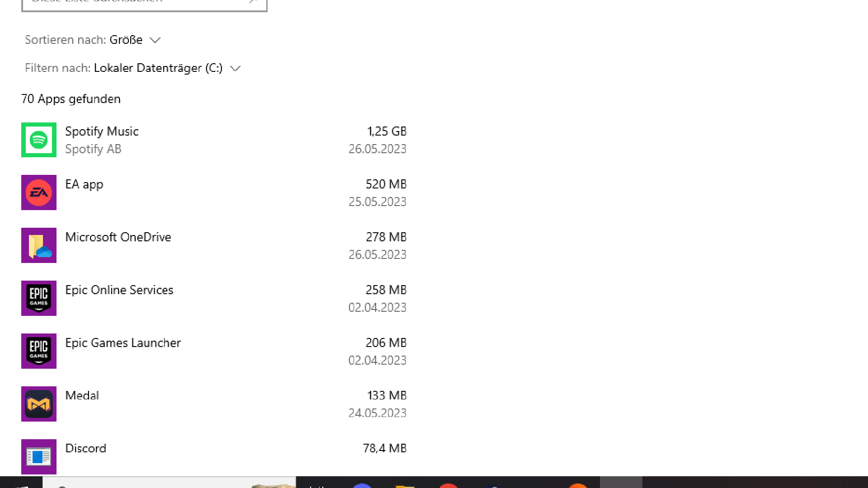Click the Epic Online Services icon
The height and width of the screenshot is (488, 868).
(x=39, y=298)
